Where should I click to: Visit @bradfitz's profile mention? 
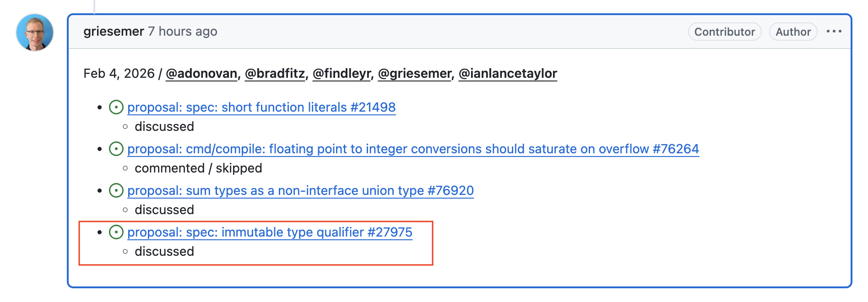tap(275, 74)
